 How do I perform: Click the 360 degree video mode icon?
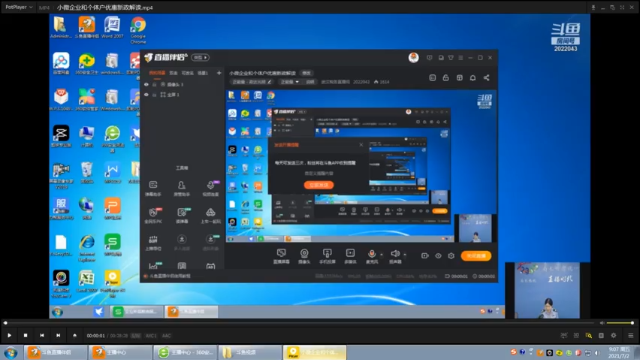click(x=564, y=336)
